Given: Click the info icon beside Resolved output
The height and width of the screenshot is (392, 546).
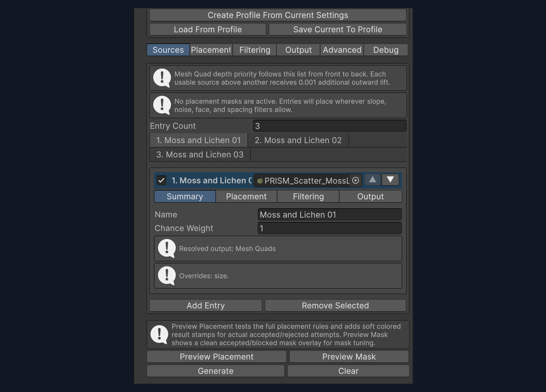Looking at the screenshot, I should (x=167, y=248).
